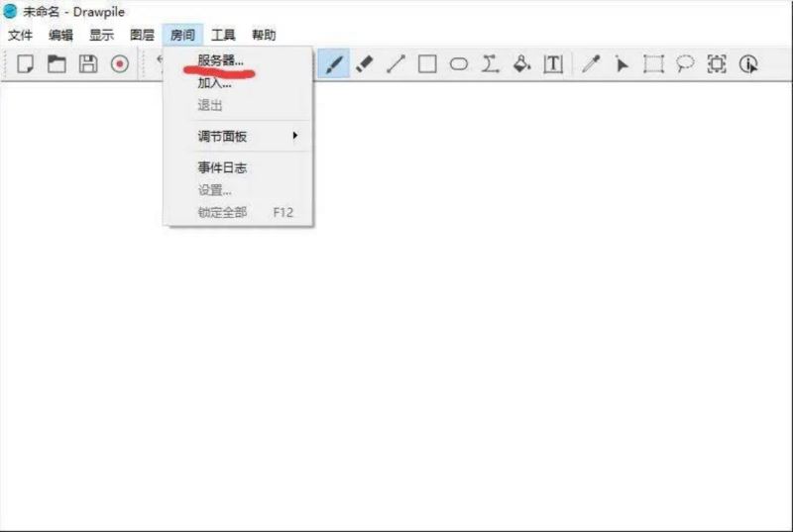Select the Zoom tool
The height and width of the screenshot is (532, 793).
pyautogui.click(x=717, y=64)
